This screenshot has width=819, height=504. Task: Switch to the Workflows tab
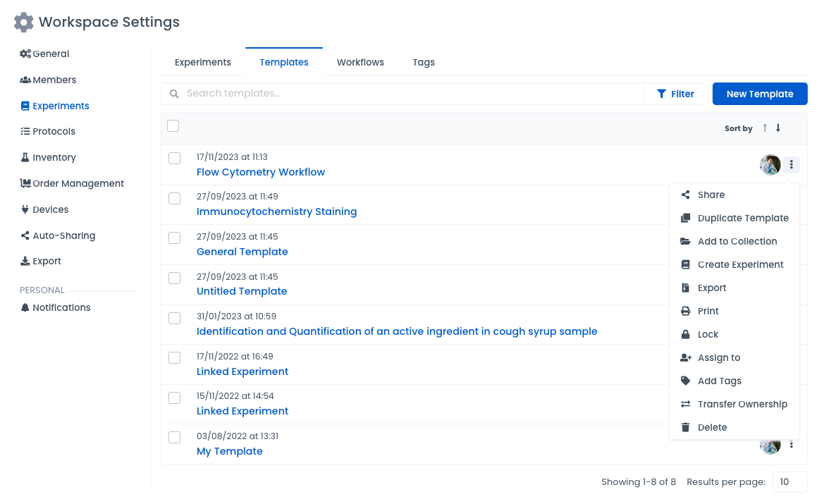pyautogui.click(x=360, y=62)
